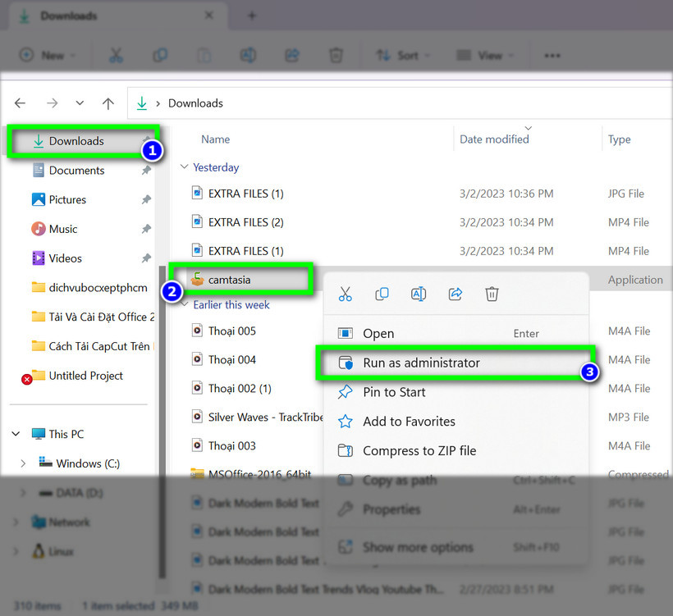This screenshot has height=616, width=673.
Task: Collapse the Yesterday group
Action: pyautogui.click(x=184, y=167)
